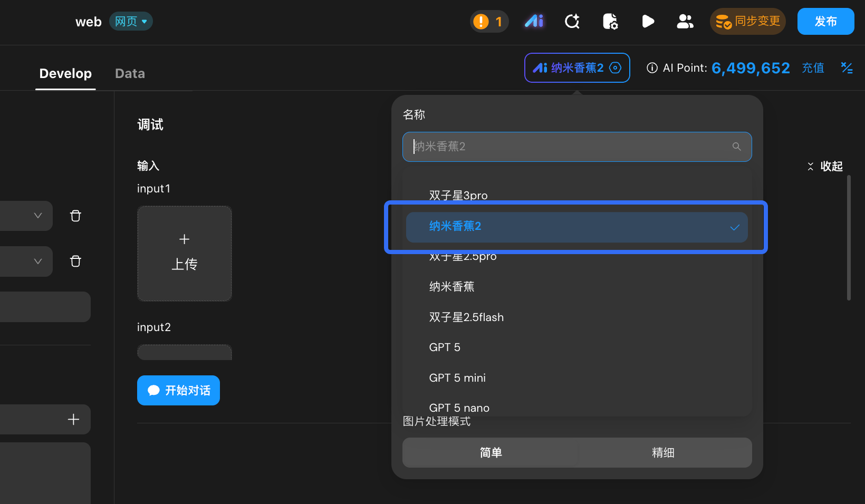The width and height of the screenshot is (865, 504).
Task: Set image processing mode to 精细
Action: (x=663, y=453)
